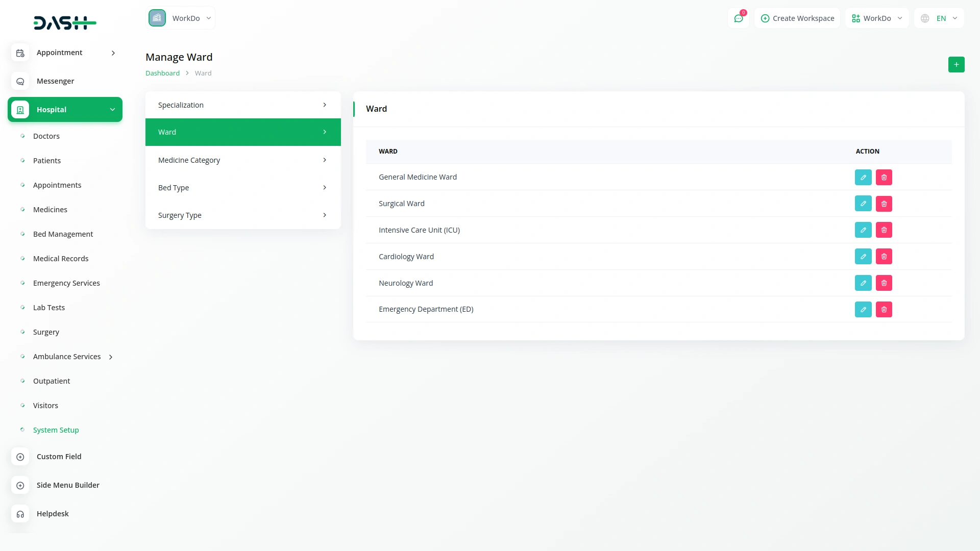The image size is (980, 551).
Task: Open the WorkDo workspace dropdown top-left
Action: (x=181, y=18)
